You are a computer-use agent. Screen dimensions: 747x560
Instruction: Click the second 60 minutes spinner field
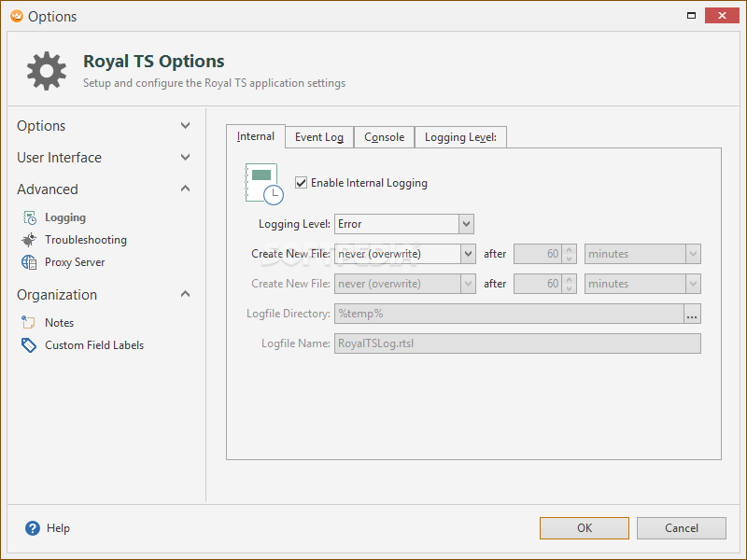click(545, 284)
